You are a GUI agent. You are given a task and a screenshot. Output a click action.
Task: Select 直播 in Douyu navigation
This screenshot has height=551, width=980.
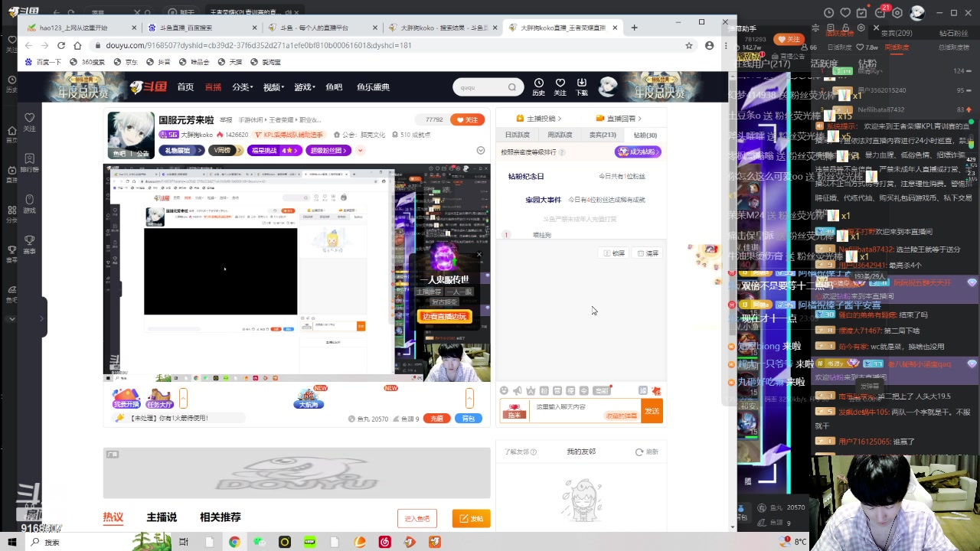tap(213, 87)
